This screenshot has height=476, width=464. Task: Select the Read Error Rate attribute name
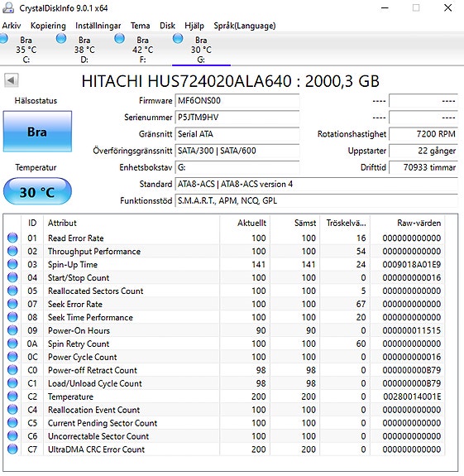click(76, 238)
